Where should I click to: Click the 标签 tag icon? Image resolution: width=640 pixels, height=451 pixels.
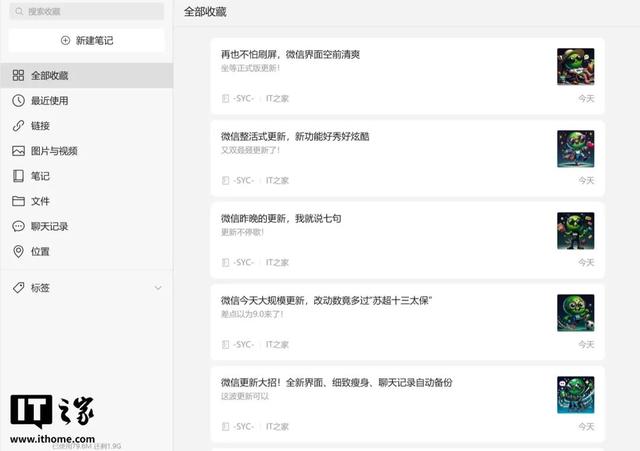(x=18, y=288)
